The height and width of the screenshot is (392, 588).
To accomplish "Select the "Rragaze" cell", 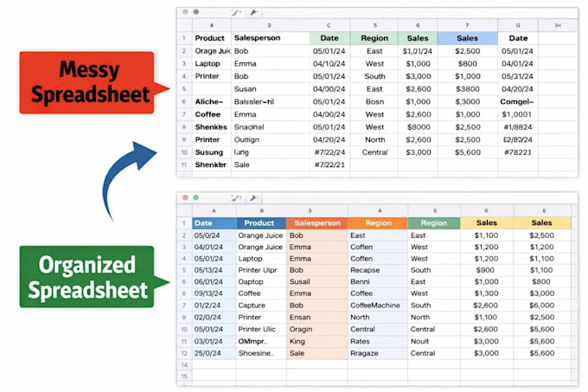I will coord(378,353).
